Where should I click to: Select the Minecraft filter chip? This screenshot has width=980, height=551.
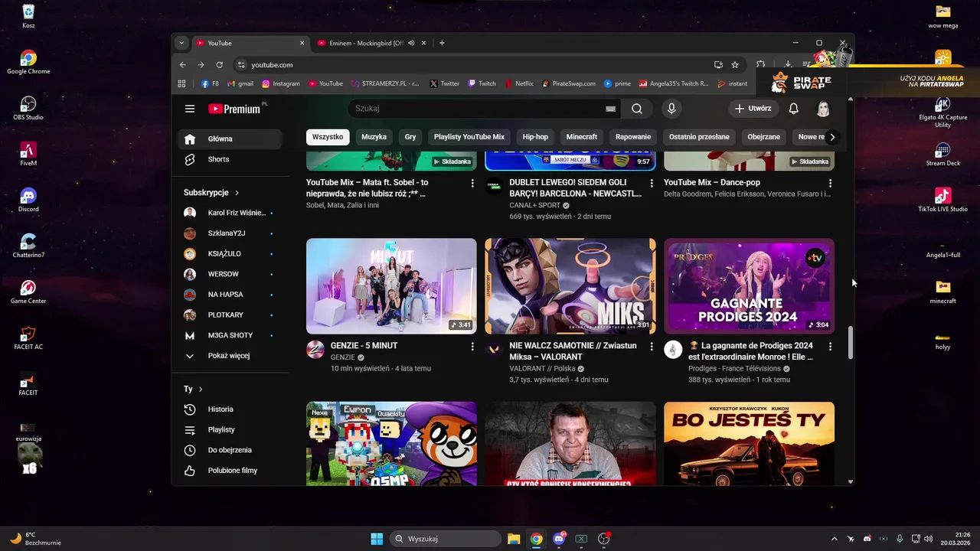coord(582,137)
